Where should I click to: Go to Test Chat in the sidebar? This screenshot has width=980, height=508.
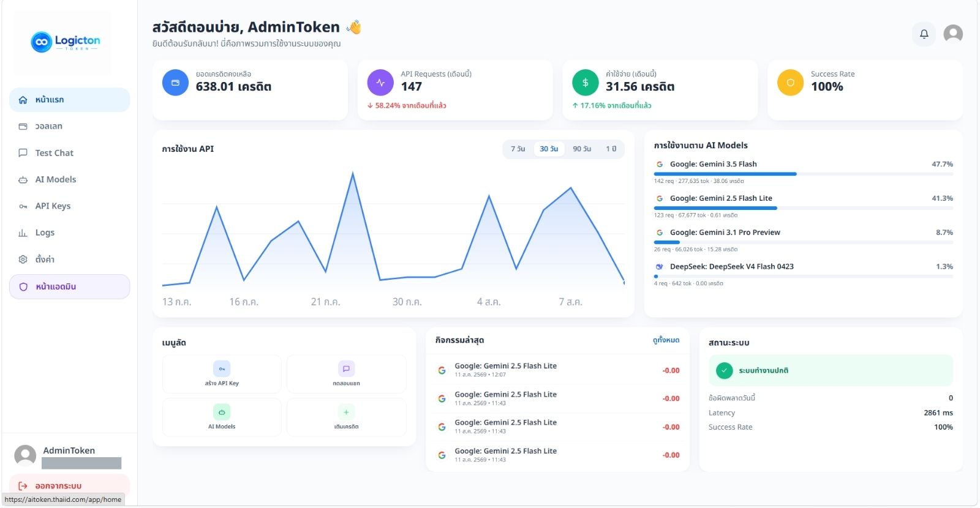tap(69, 153)
